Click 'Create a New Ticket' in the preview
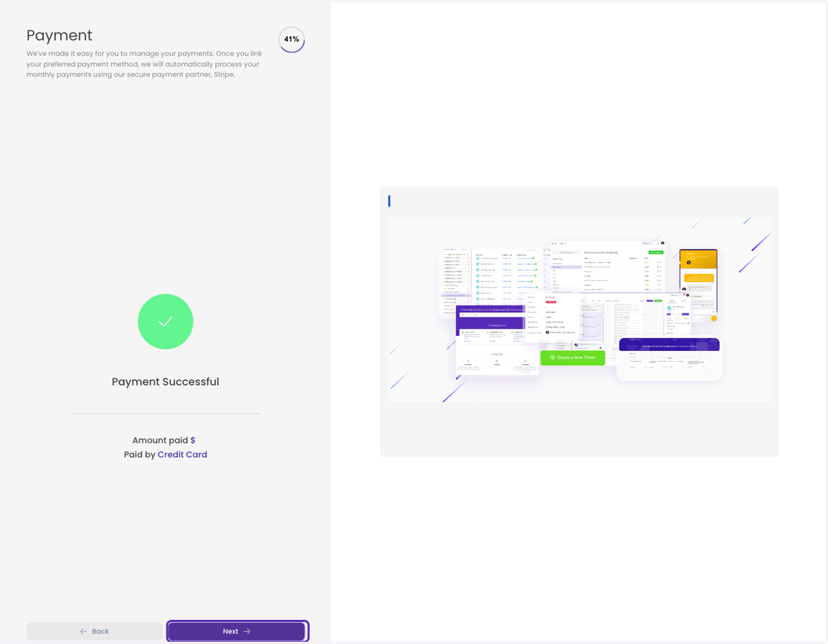The width and height of the screenshot is (828, 644). [x=573, y=357]
